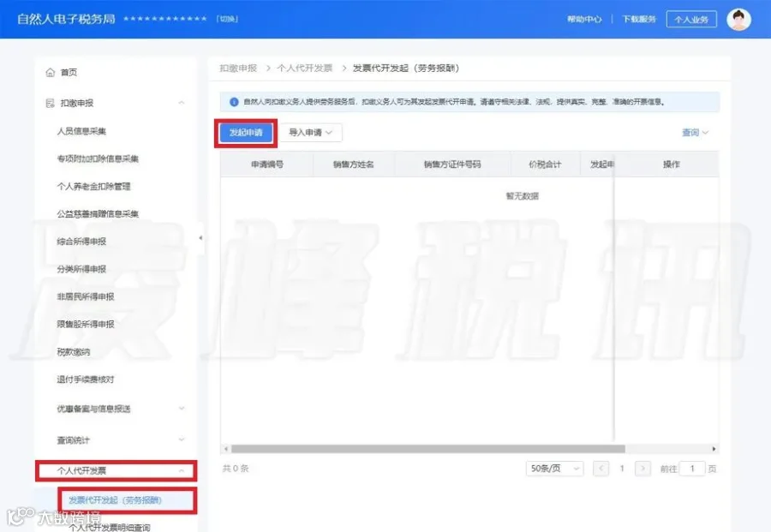The height and width of the screenshot is (532, 771).
Task: Click the 发起申请 button
Action: (246, 133)
